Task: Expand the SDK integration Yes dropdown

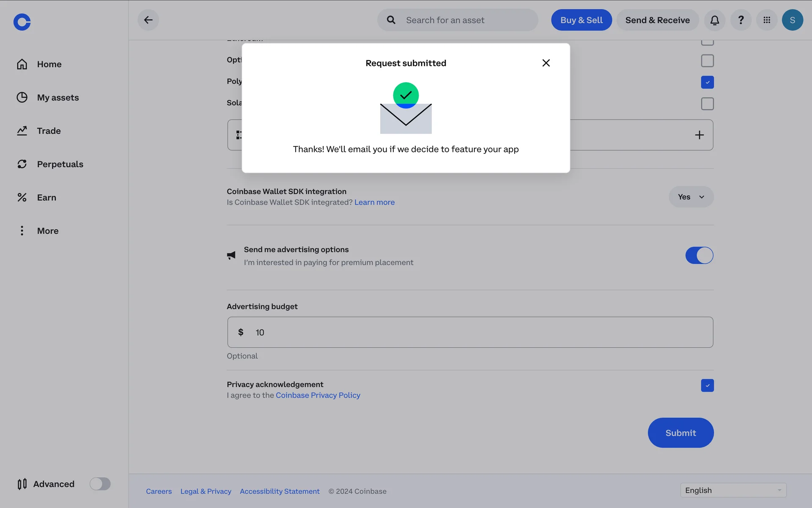Action: click(691, 197)
